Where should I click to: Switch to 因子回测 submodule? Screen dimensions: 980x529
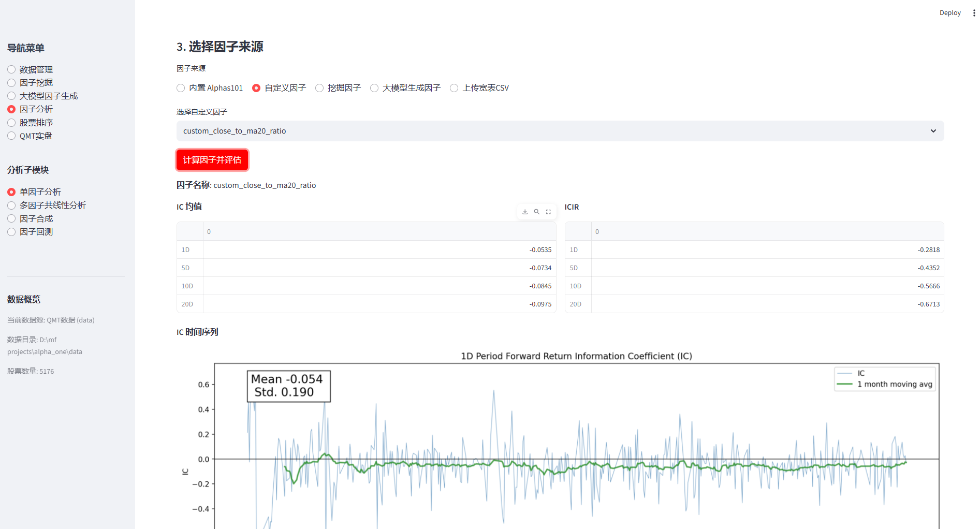[x=11, y=232]
